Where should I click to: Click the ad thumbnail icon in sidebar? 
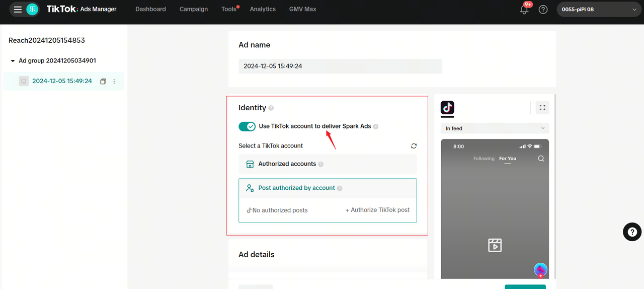(x=24, y=81)
